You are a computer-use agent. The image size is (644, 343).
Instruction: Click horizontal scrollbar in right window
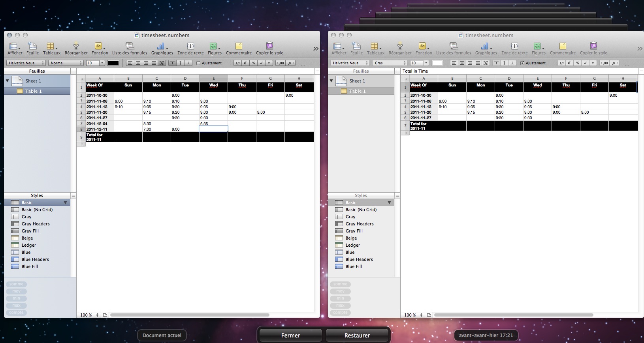point(514,315)
